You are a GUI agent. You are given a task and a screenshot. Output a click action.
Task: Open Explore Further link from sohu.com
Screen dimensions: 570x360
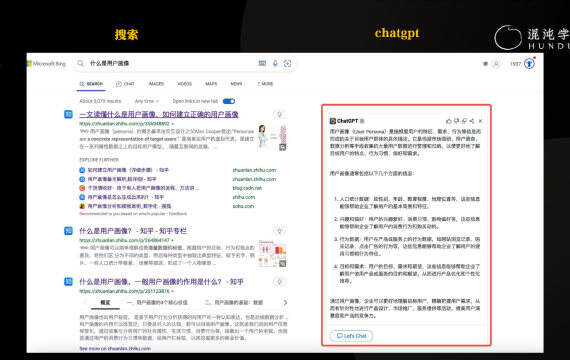[x=129, y=206]
